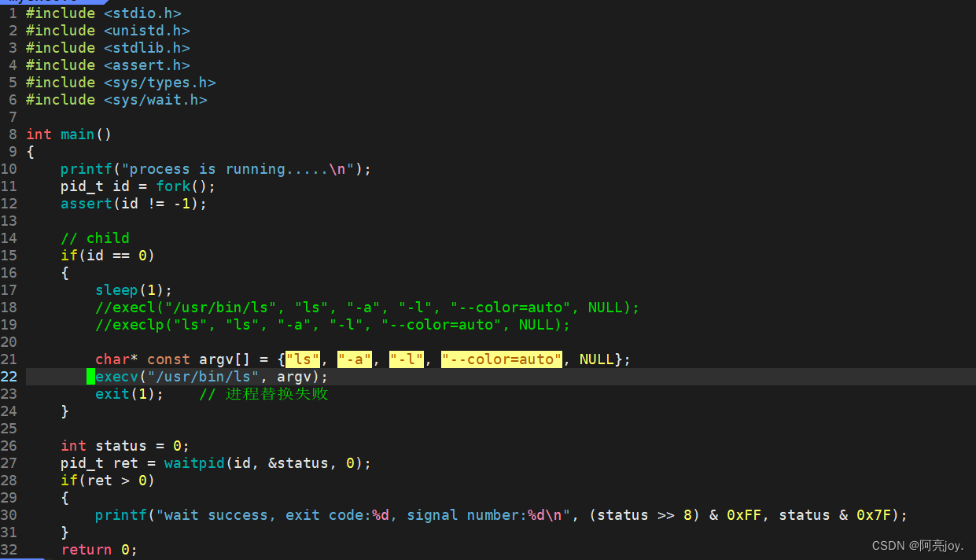The image size is (976, 560).
Task: Click the Chinese comment 进程替换失败
Action: (x=277, y=394)
